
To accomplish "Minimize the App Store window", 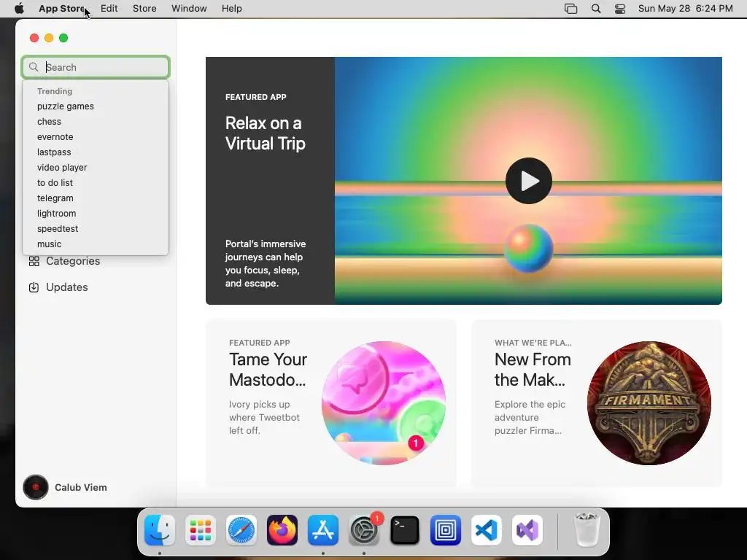I will [x=49, y=38].
